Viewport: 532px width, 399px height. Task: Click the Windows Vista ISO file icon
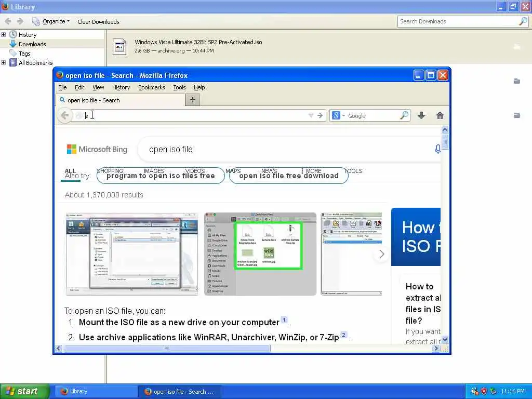coord(119,46)
